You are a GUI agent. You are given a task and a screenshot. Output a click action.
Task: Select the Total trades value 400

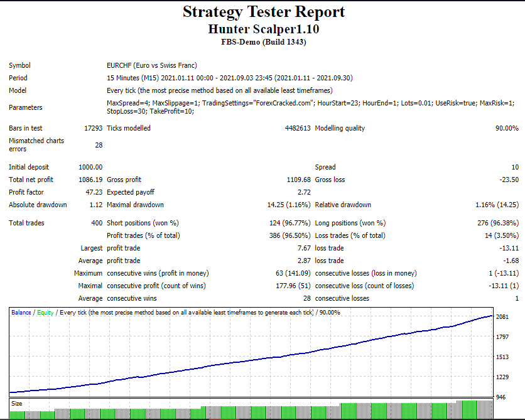[x=97, y=223]
